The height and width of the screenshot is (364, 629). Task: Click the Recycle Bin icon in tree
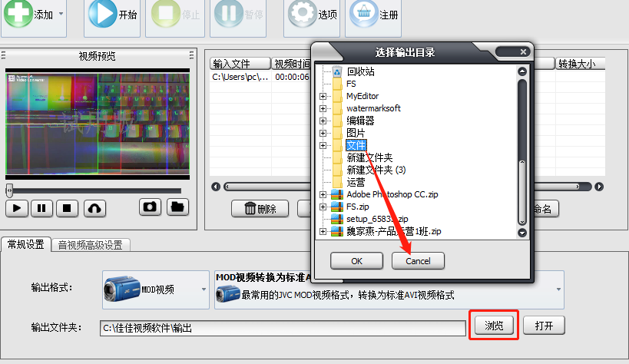[x=337, y=72]
